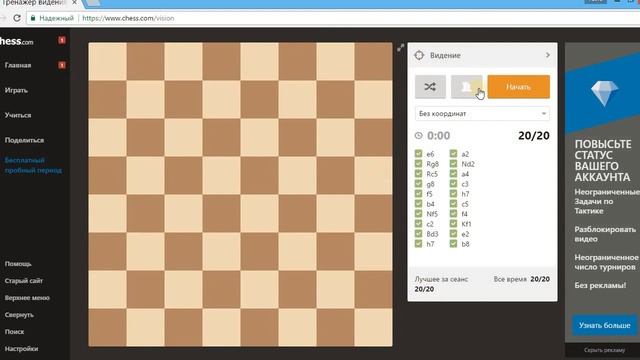Open the Бесплатный пробный период link
The height and width of the screenshot is (360, 640).
point(33,165)
